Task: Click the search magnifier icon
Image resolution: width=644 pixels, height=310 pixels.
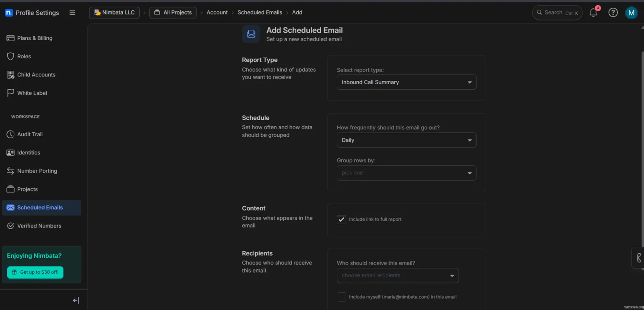Action: click(539, 12)
